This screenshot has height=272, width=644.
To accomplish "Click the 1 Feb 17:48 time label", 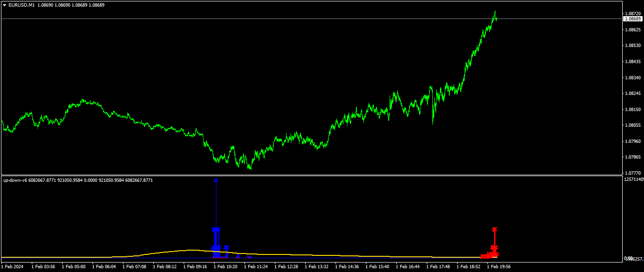I will pyautogui.click(x=438, y=267).
